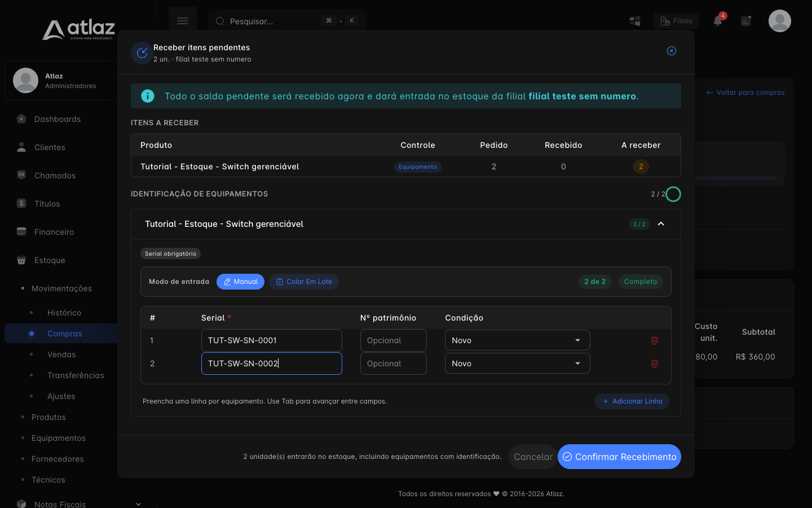Click the Títulos dollar icon
This screenshot has height=508, width=812.
point(21,203)
